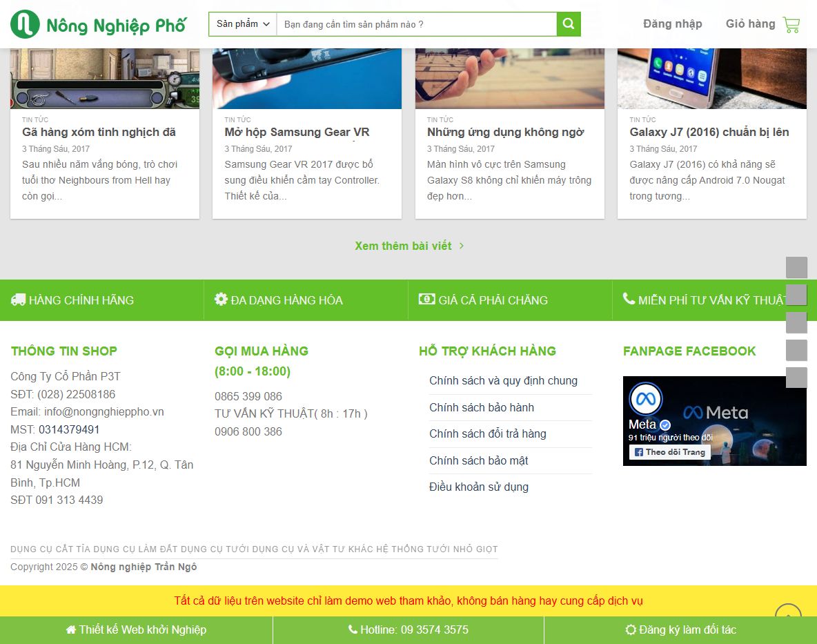Screen dimensions: 817x644
Task: Click the Meta fanpage name
Action: pos(642,424)
